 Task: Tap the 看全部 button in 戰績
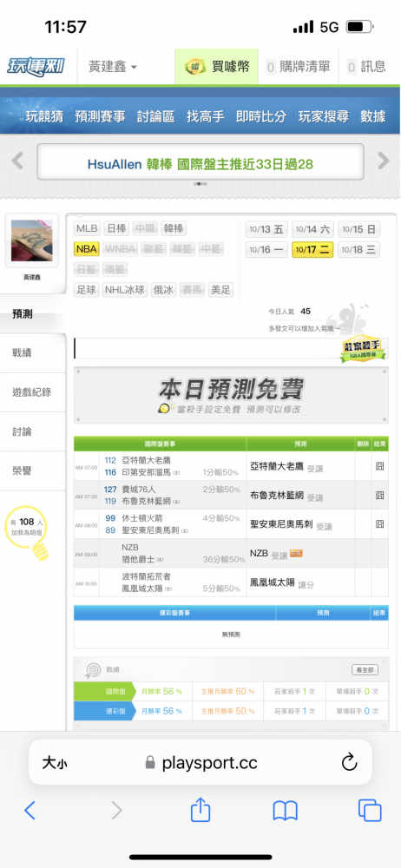click(365, 670)
